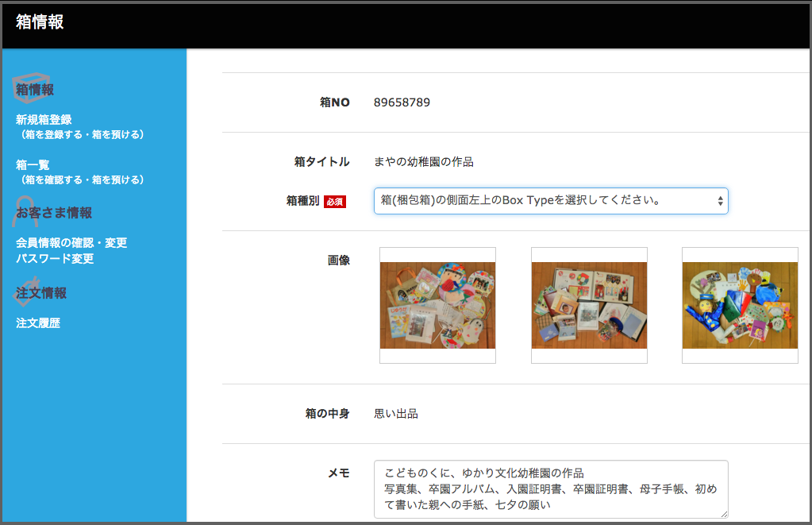The height and width of the screenshot is (525, 812).
Task: Click the red 必須 badge
Action: point(334,202)
